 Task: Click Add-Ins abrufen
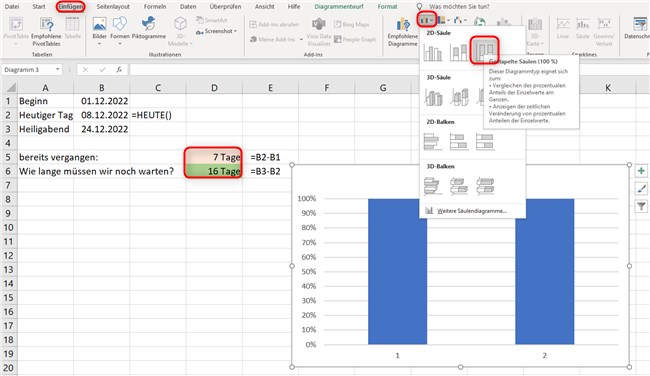[x=274, y=24]
